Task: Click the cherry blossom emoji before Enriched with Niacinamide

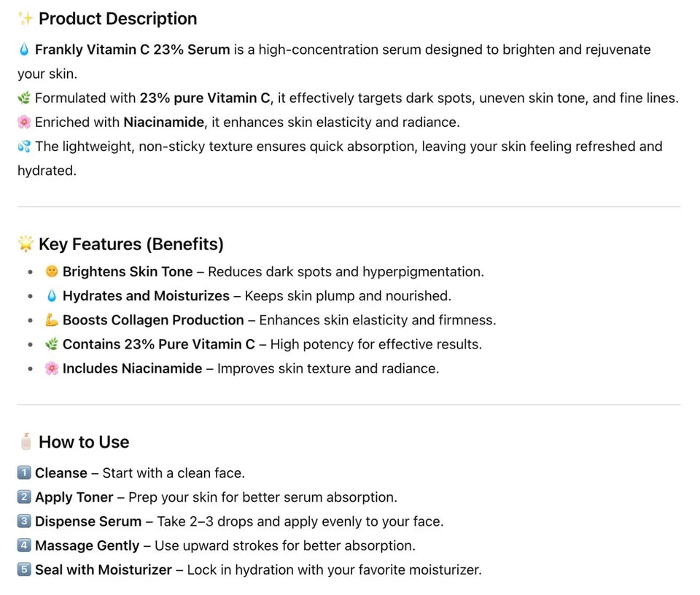Action: (24, 122)
